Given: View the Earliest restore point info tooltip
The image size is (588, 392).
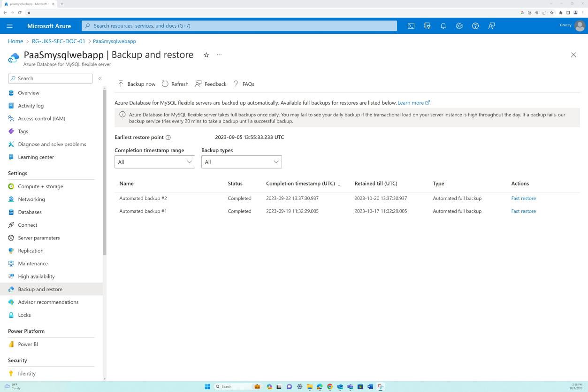Looking at the screenshot, I should coord(168,137).
